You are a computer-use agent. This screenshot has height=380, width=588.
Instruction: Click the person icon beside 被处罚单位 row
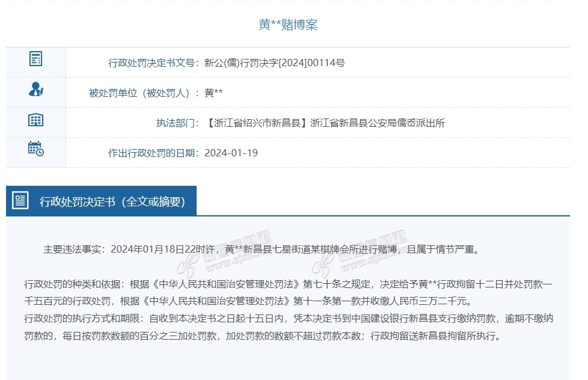(36, 90)
